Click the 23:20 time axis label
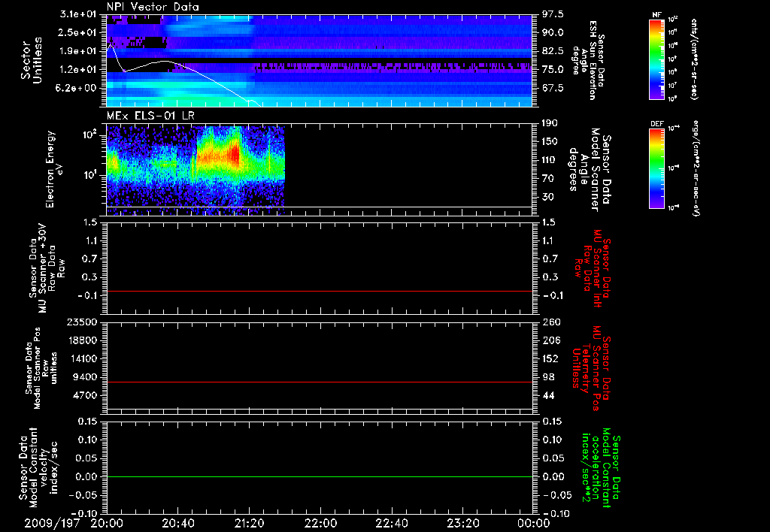 [463, 523]
